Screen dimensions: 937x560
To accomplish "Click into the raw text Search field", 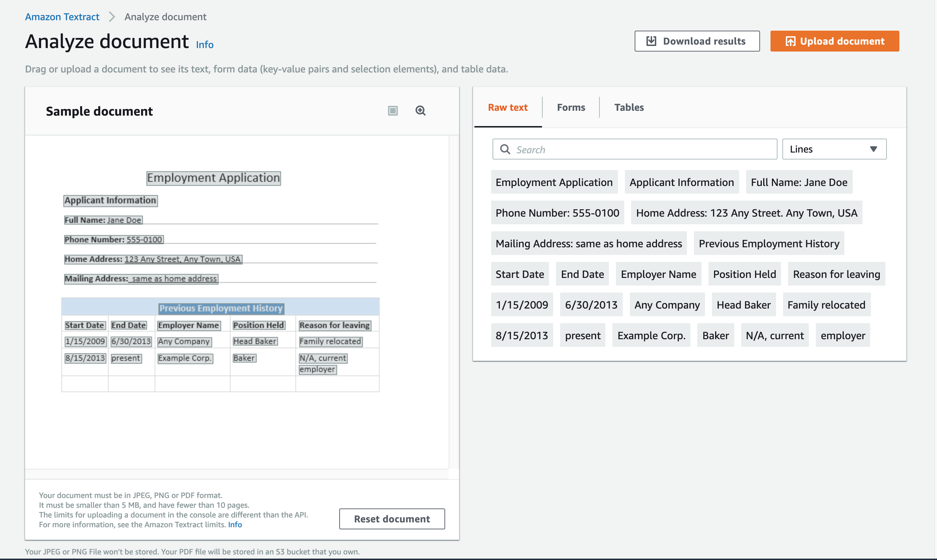I will (x=642, y=149).
